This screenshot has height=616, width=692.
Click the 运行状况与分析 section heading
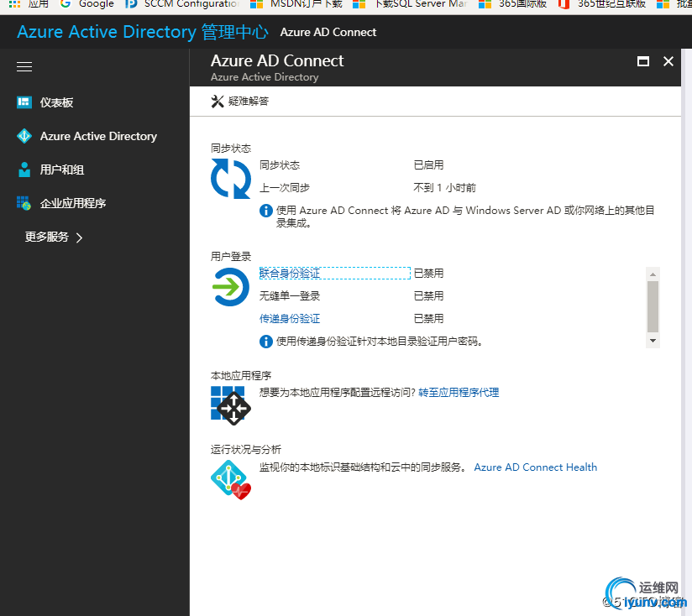point(246,449)
